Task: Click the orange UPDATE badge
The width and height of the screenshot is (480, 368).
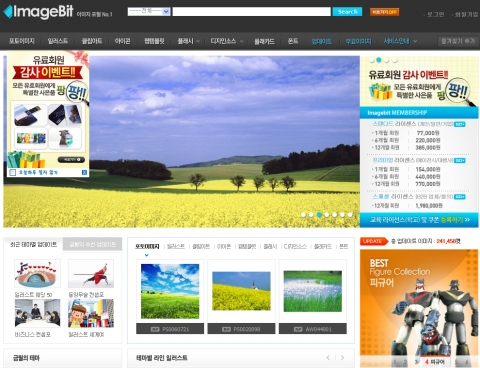Action: click(374, 241)
